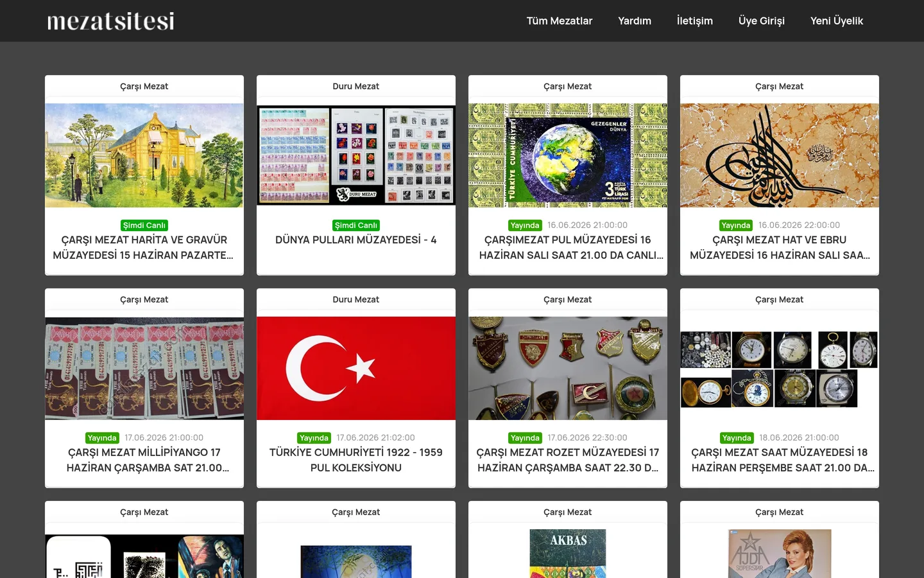Click Duru Mezat seller above Turkish flag
The height and width of the screenshot is (578, 924).
[x=356, y=299]
